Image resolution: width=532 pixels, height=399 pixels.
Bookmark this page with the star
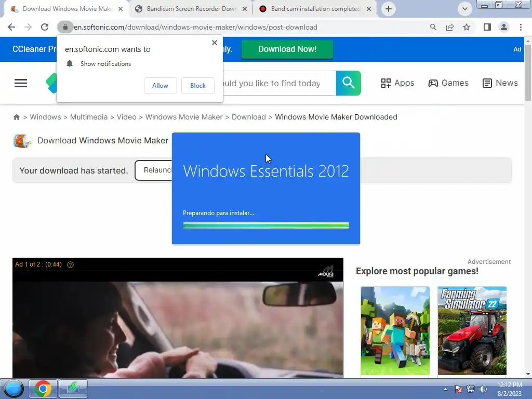point(467,27)
